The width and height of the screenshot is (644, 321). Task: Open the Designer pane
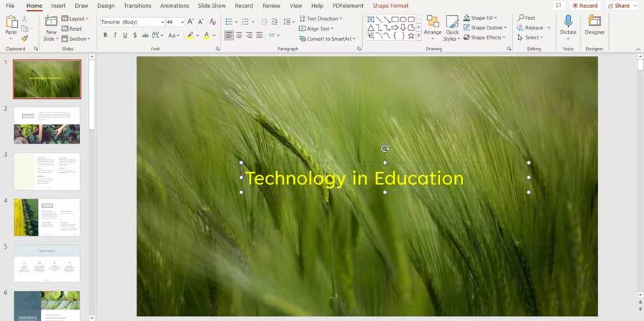click(x=595, y=24)
